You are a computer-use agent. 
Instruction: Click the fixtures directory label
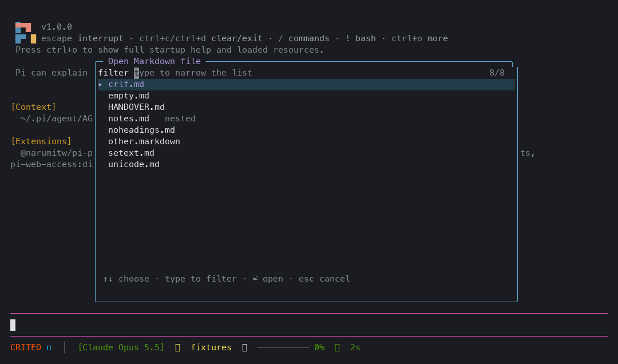[x=211, y=347]
